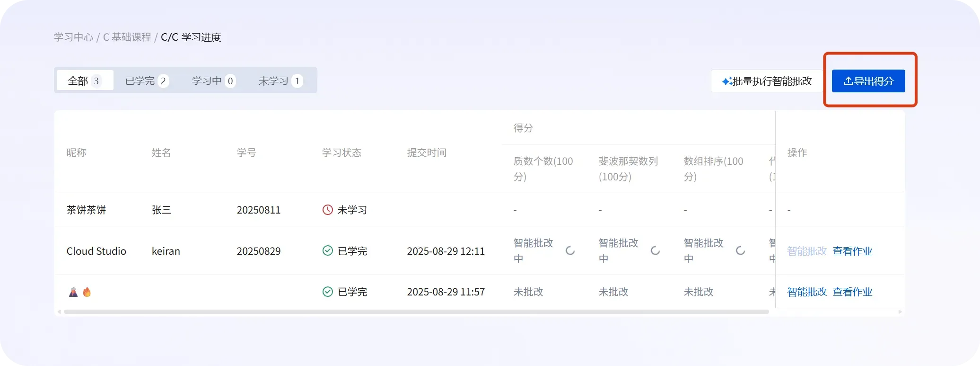Click loading spinner in 数组排序 column

[740, 250]
